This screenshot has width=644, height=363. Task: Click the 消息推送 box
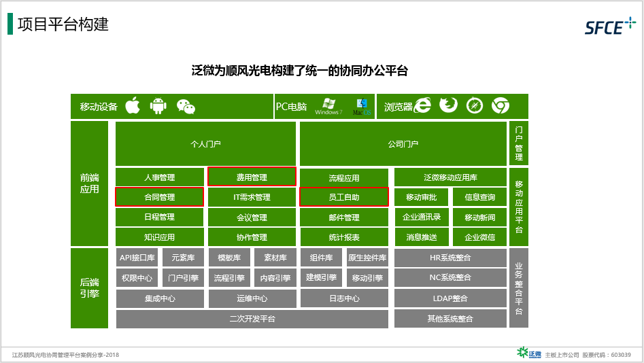tap(422, 237)
